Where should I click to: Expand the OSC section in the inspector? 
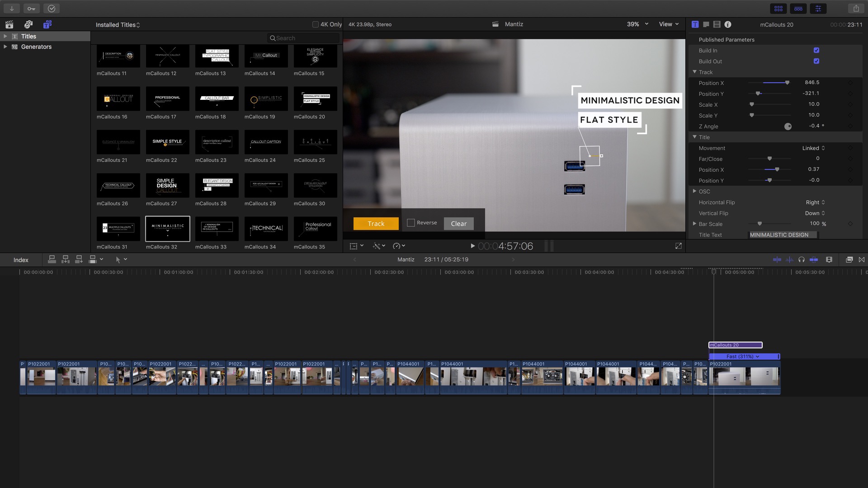pos(695,191)
